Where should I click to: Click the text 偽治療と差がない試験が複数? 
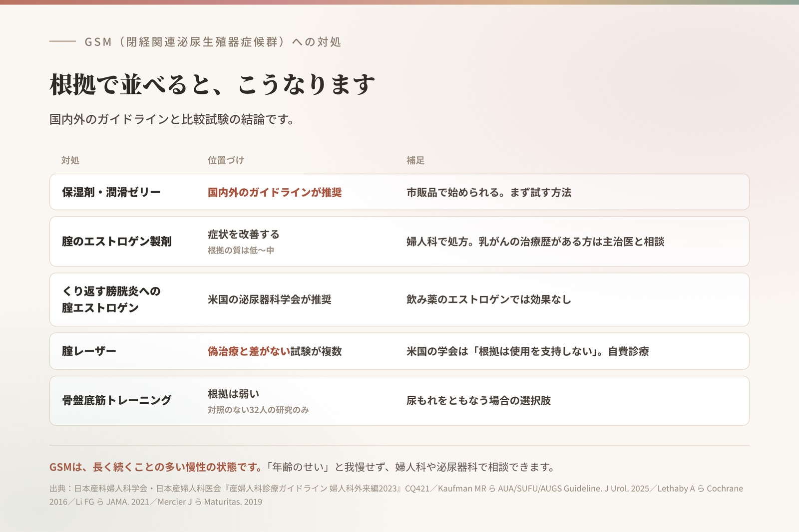pos(275,351)
